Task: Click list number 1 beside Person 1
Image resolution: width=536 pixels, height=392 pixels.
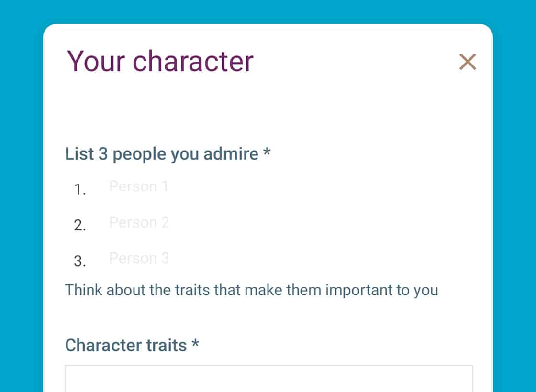Action: [x=80, y=190]
